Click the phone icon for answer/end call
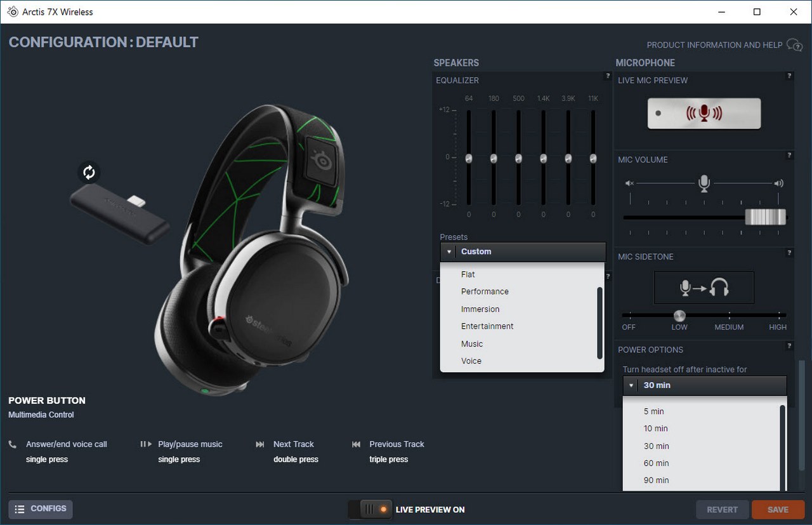The height and width of the screenshot is (525, 812). [x=13, y=444]
